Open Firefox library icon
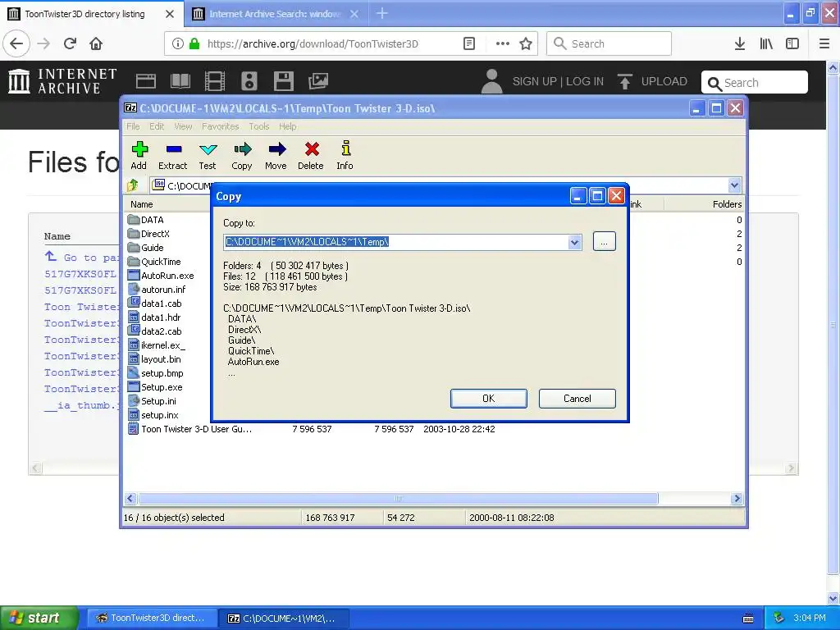 tap(766, 43)
